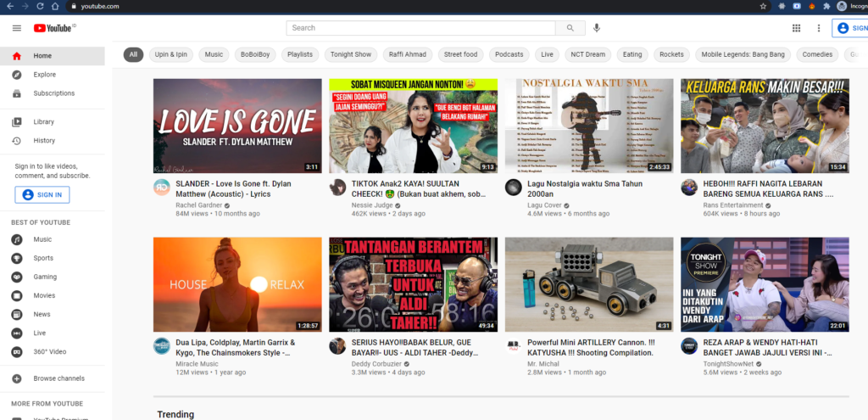The image size is (868, 420).
Task: Open Library in the sidebar
Action: pos(43,122)
